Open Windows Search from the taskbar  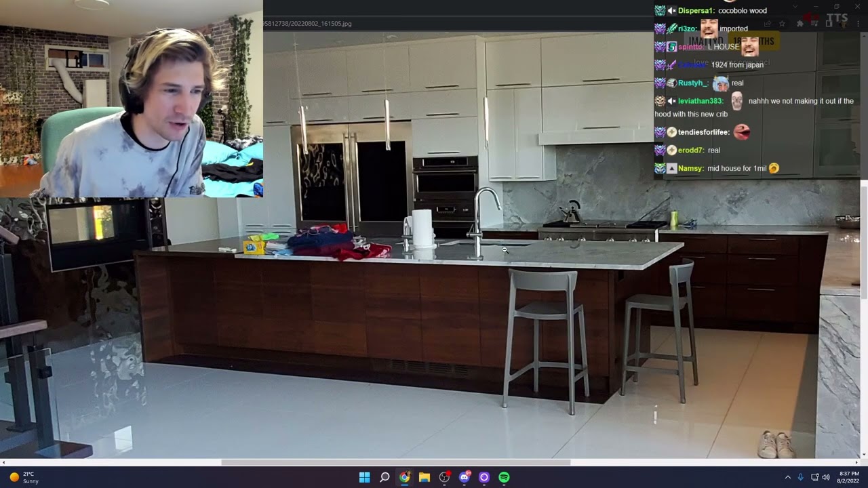coord(384,477)
